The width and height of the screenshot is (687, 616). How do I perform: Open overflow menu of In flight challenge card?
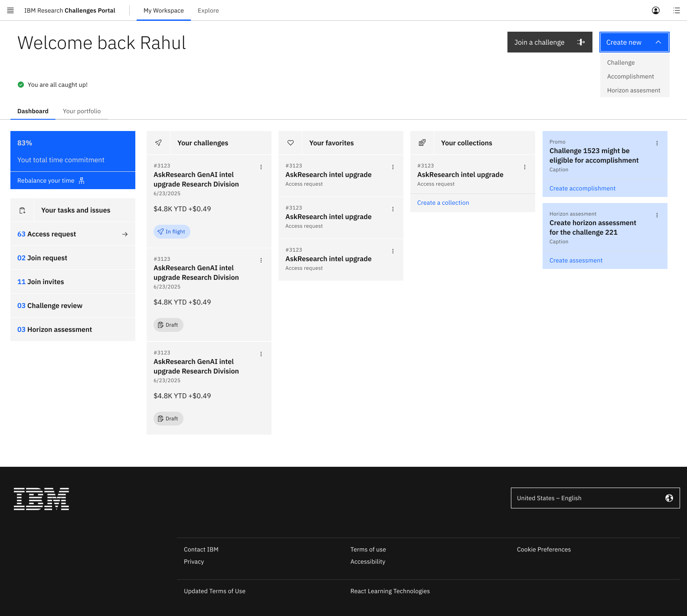(x=261, y=167)
